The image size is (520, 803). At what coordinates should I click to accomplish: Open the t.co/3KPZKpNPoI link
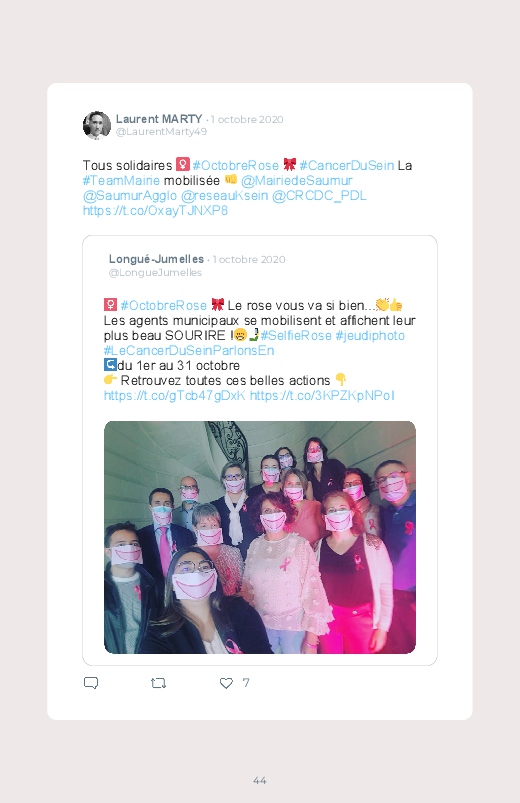(322, 395)
